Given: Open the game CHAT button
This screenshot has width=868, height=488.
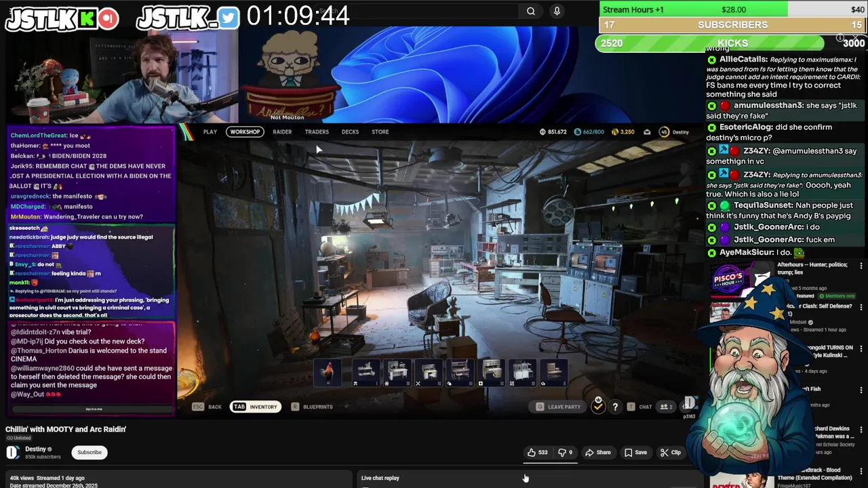Looking at the screenshot, I should click(x=639, y=407).
